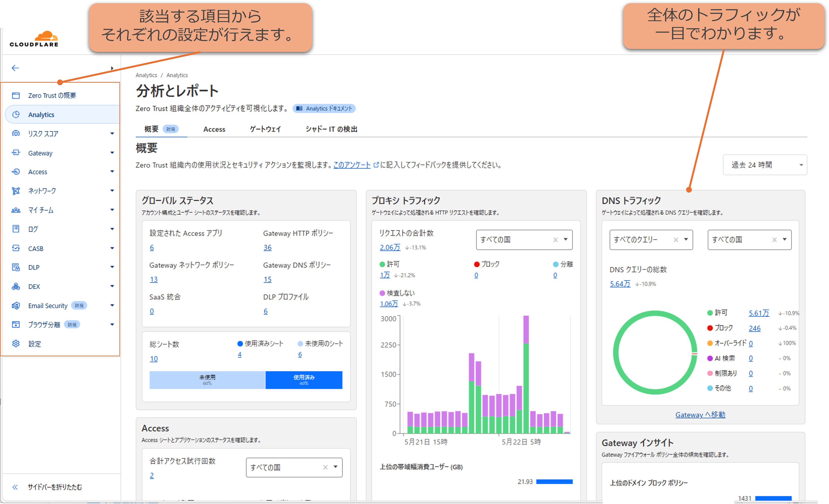Open the 過去 24 時間 time range dropdown
The image size is (829, 504).
coord(765,165)
